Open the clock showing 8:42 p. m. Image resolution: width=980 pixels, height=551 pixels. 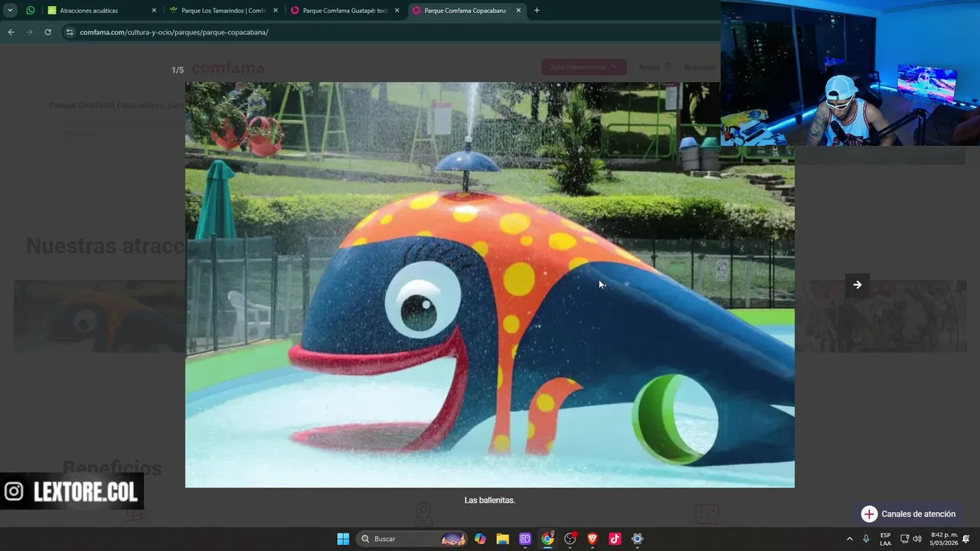click(944, 539)
